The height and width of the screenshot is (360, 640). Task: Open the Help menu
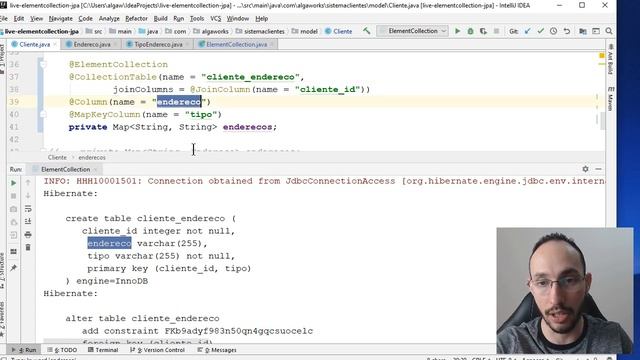pos(262,19)
